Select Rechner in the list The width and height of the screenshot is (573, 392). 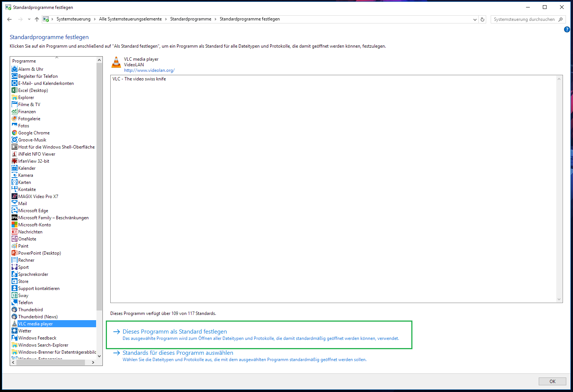pos(26,260)
